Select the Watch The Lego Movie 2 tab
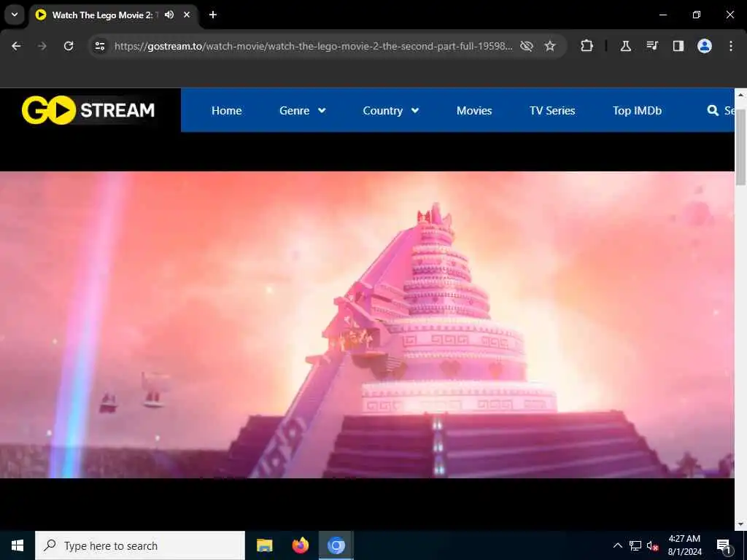Viewport: 747px width, 560px height. click(113, 15)
